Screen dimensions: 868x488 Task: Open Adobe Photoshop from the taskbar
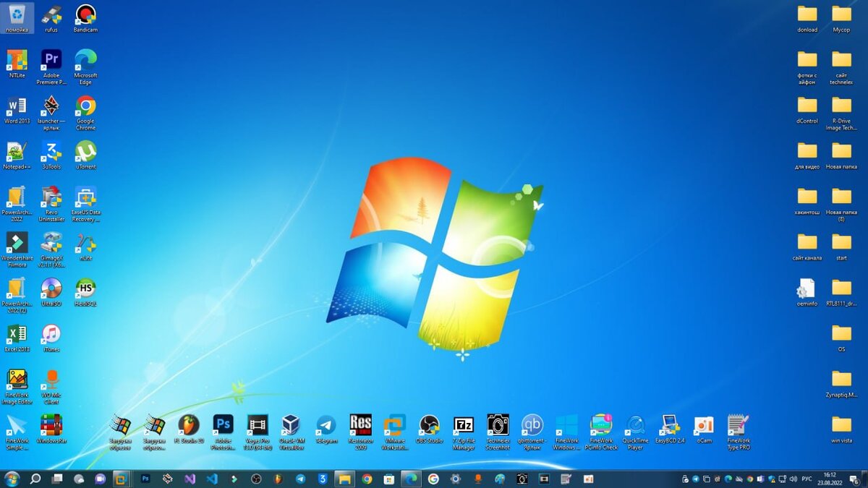145,479
